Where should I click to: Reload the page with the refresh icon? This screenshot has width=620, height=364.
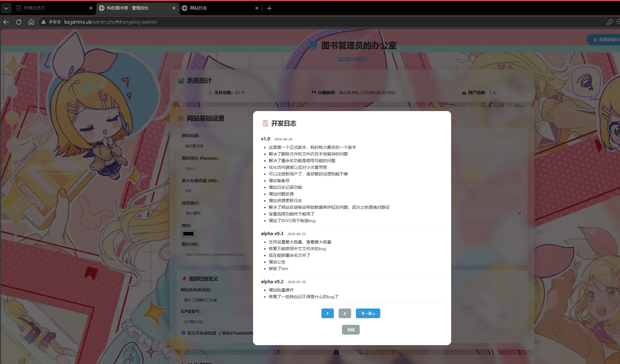[x=19, y=22]
